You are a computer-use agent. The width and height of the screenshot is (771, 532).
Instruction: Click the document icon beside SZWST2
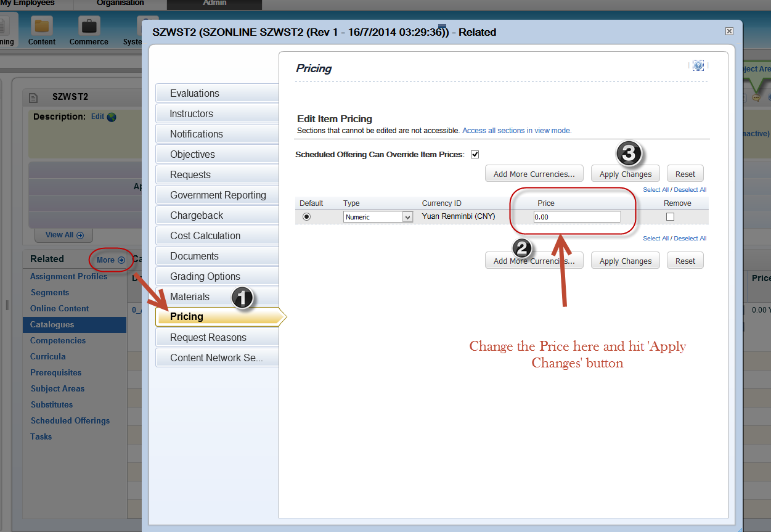pos(33,97)
